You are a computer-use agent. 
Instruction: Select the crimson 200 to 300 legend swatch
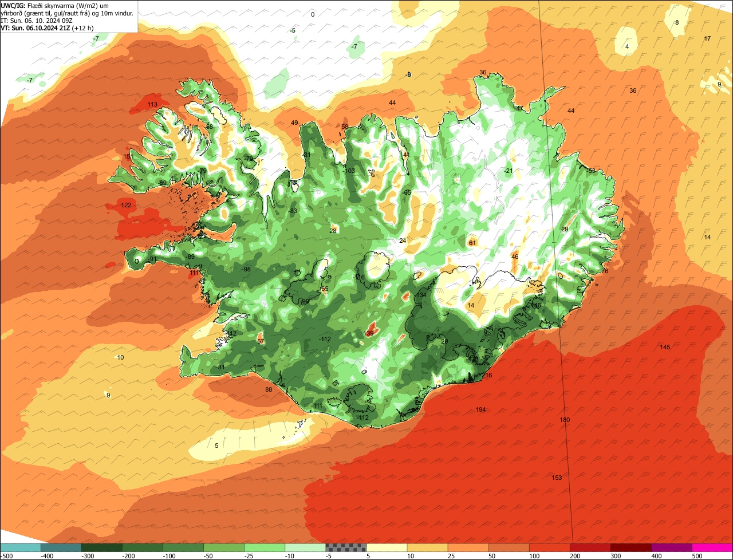coord(590,547)
